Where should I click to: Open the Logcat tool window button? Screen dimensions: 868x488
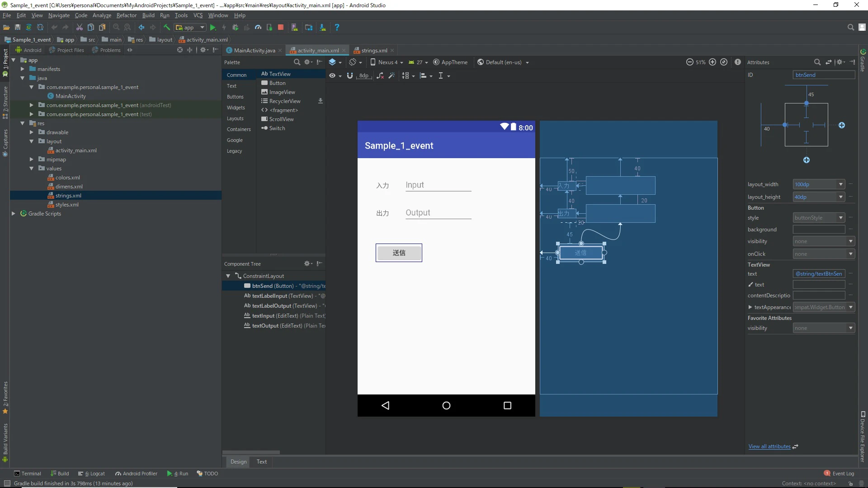[x=91, y=474]
